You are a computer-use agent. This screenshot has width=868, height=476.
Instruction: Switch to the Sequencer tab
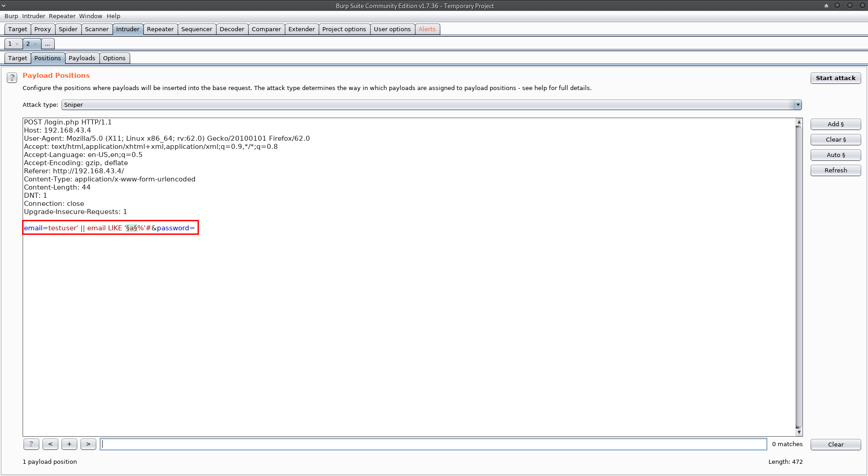click(197, 29)
